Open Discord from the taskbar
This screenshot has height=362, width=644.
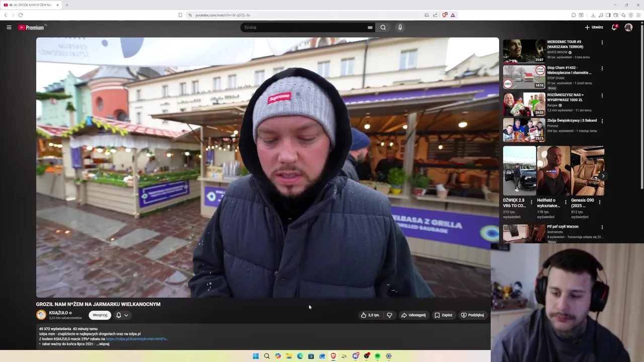click(355, 356)
